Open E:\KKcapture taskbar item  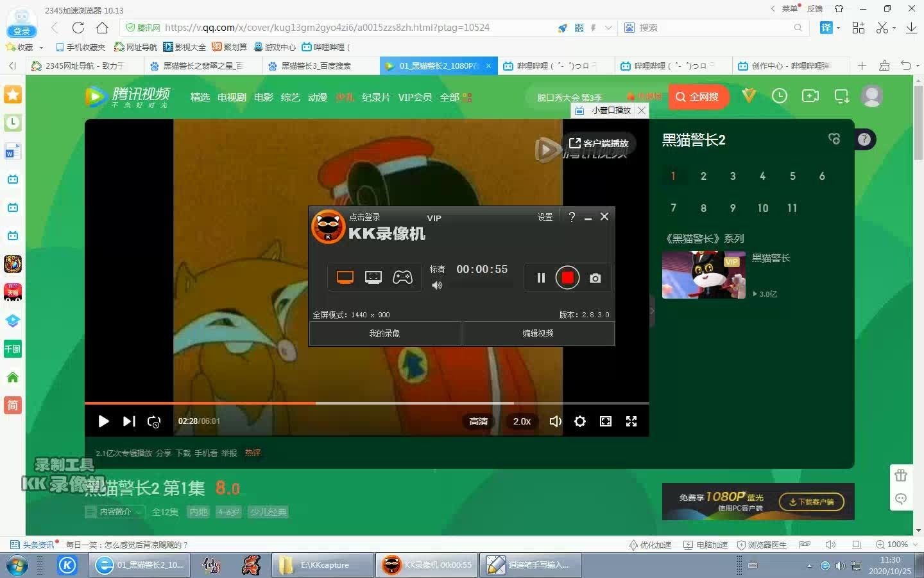click(x=323, y=565)
